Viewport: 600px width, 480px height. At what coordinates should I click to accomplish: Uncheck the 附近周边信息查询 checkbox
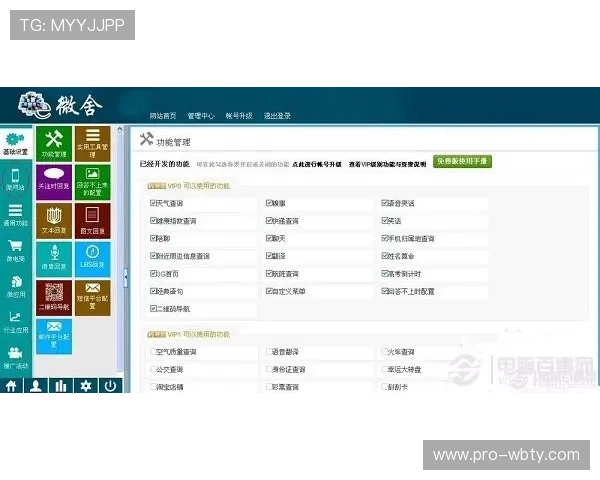point(153,256)
